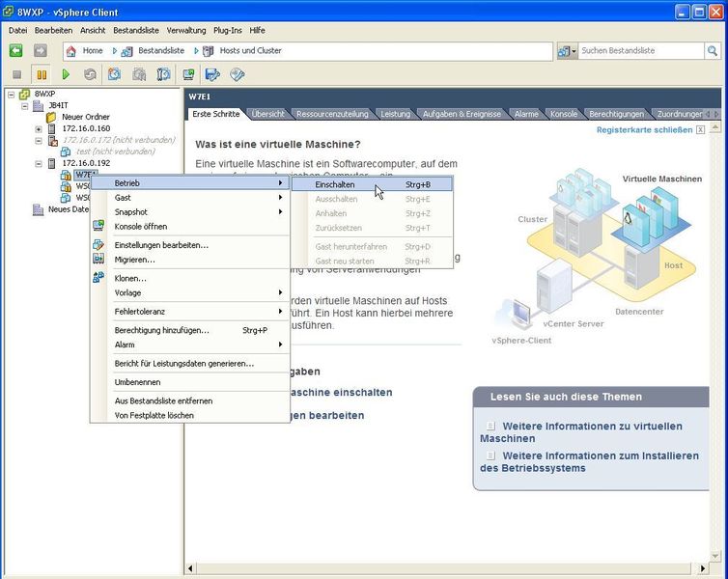
Task: Expand the 172.16.0.160 host node
Action: [x=39, y=128]
